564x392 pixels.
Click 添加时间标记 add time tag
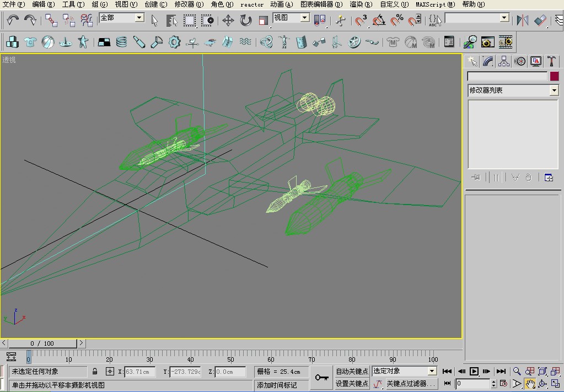tap(277, 385)
